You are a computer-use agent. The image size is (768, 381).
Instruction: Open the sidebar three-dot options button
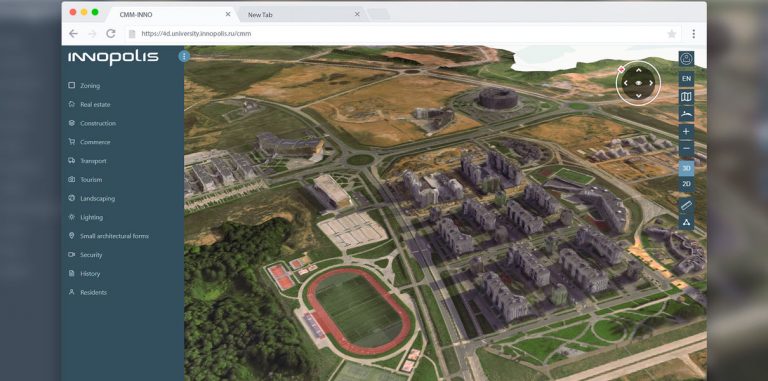(184, 56)
